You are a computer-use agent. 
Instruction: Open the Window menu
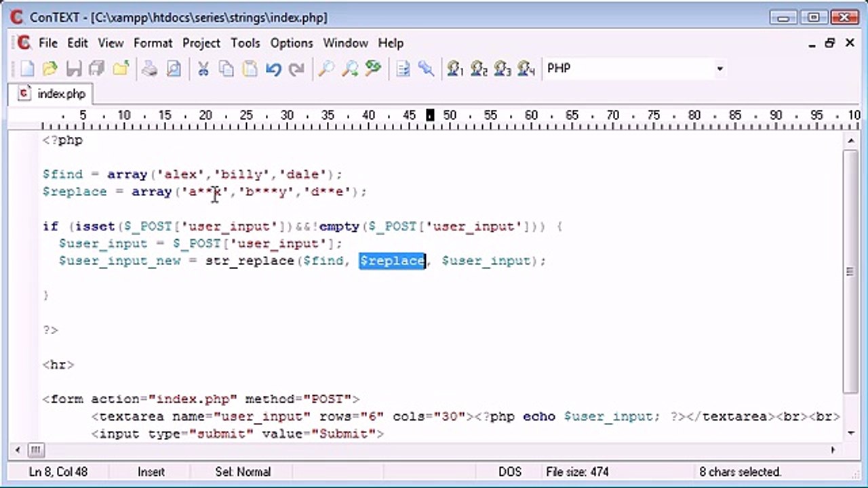[x=345, y=43]
